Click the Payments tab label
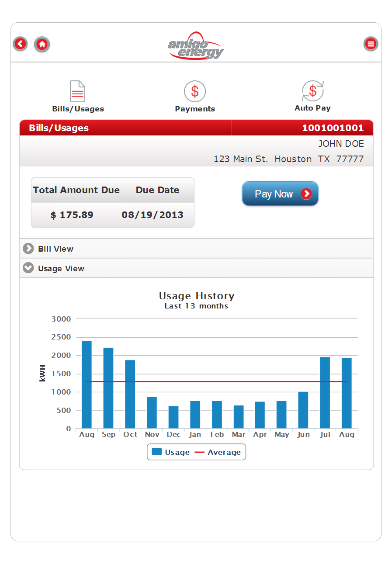Image resolution: width=392 pixels, height=568 pixels. pos(195,109)
